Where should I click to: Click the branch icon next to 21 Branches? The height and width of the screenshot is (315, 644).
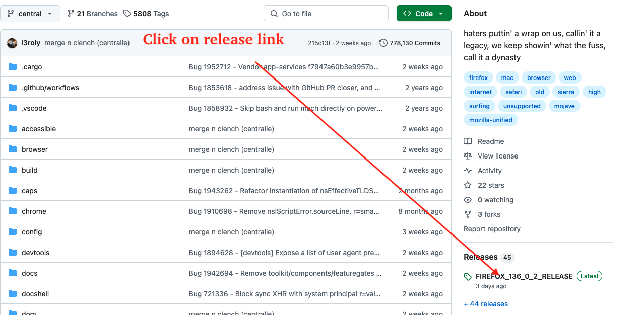point(71,14)
